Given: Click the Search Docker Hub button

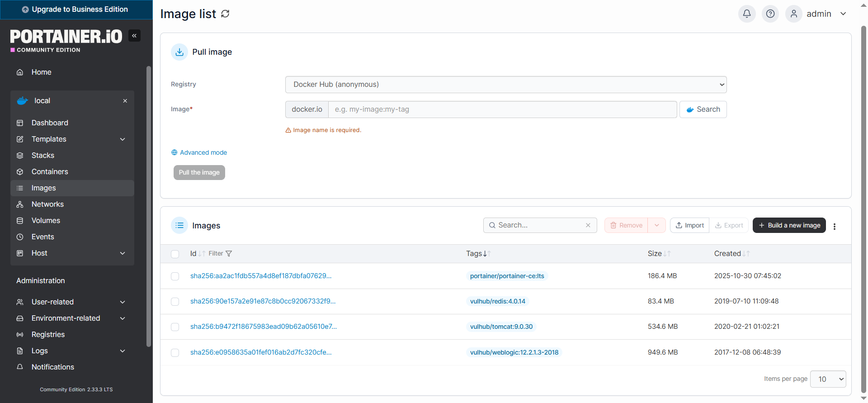Looking at the screenshot, I should pos(703,109).
